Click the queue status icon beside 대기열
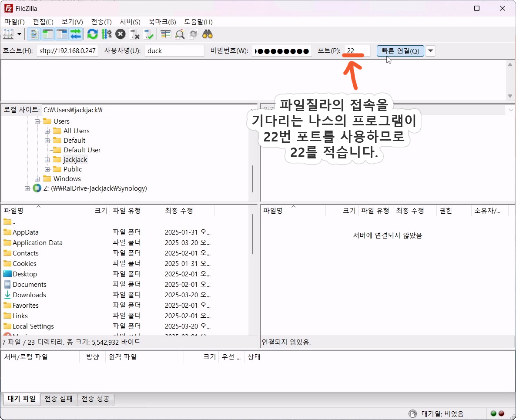The width and height of the screenshot is (516, 420). [x=412, y=414]
